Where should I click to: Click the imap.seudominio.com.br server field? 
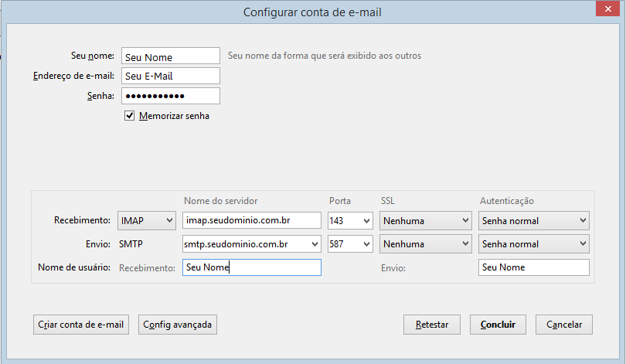pyautogui.click(x=252, y=220)
